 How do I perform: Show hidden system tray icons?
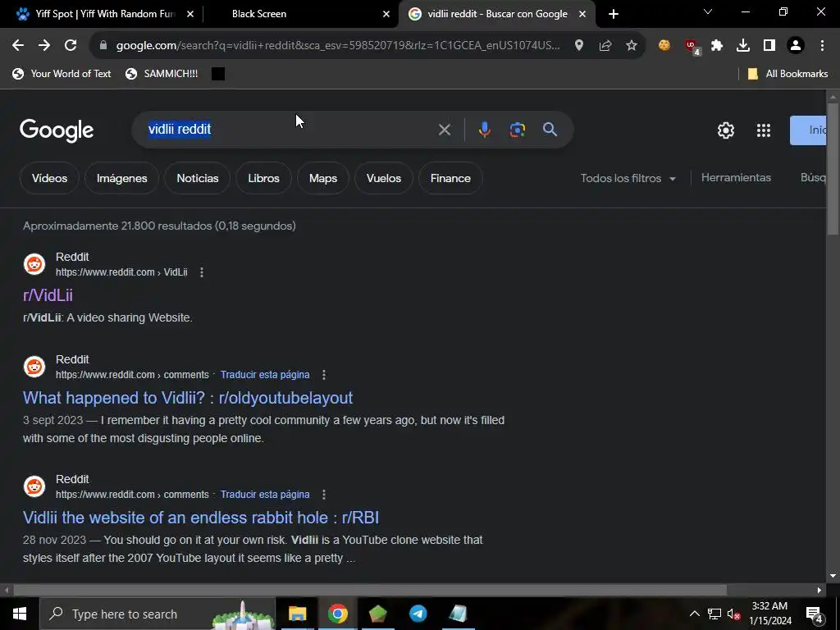pyautogui.click(x=694, y=614)
